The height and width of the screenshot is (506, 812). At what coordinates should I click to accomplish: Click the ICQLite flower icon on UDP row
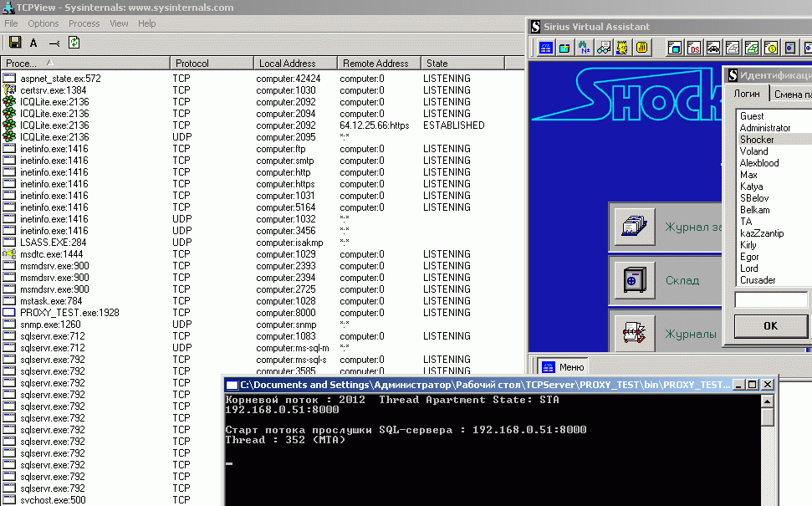coord(9,136)
